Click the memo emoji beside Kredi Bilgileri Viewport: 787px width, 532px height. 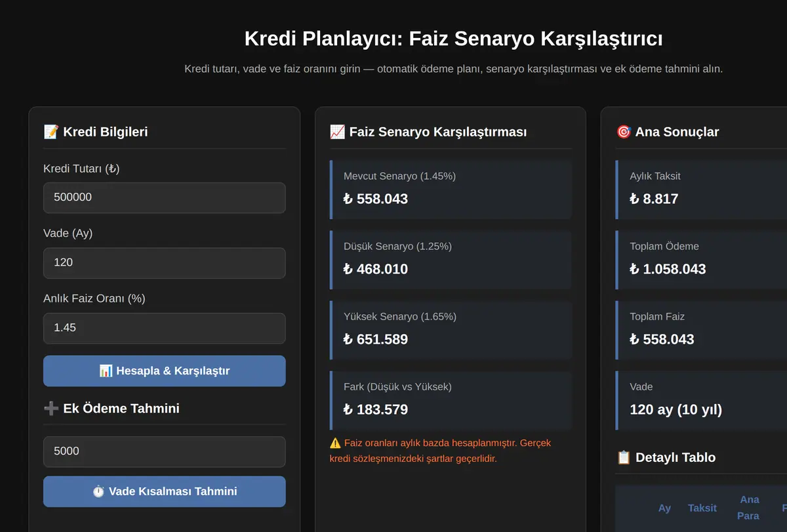pyautogui.click(x=50, y=132)
